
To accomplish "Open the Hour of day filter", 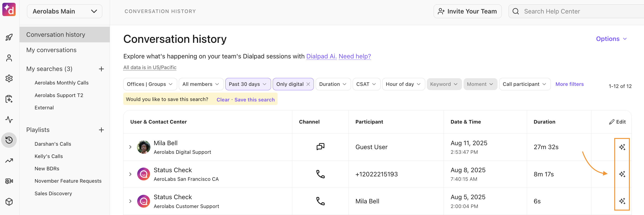I will [x=403, y=84].
